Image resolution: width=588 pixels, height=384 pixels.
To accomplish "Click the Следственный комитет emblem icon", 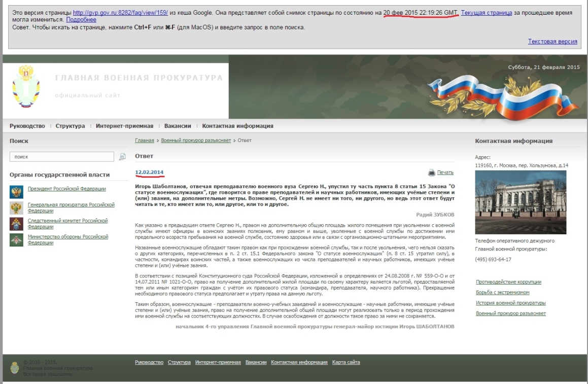I will point(16,224).
